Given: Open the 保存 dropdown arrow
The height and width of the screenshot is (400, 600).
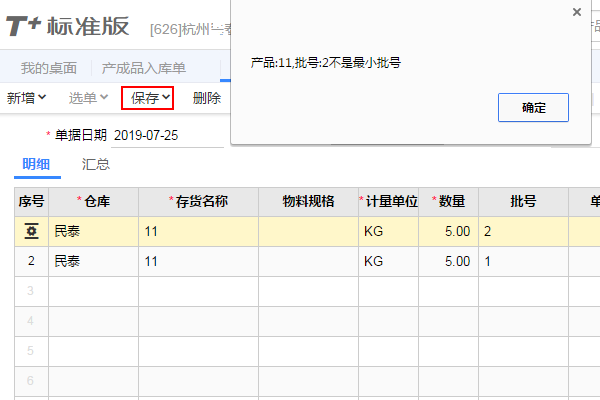Looking at the screenshot, I should click(166, 98).
